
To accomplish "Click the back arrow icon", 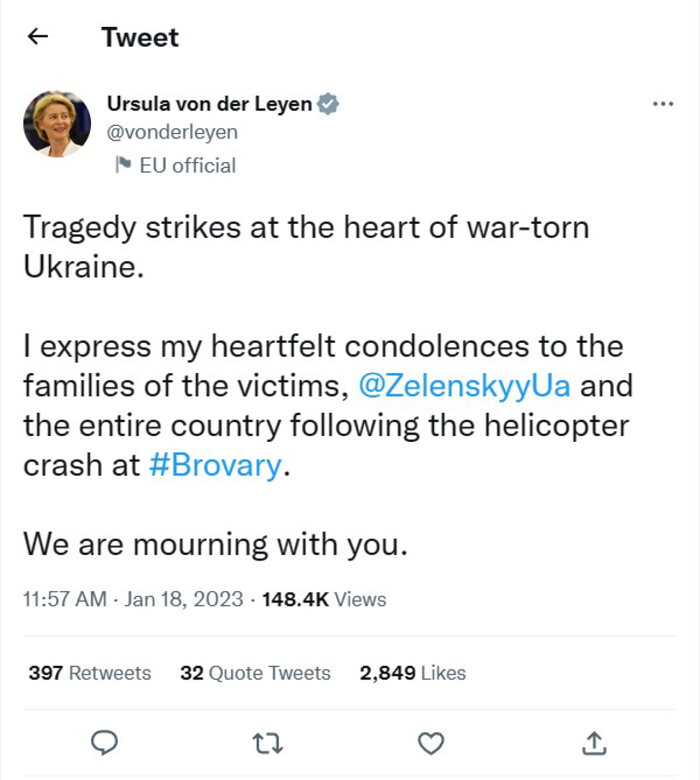I will click(38, 37).
